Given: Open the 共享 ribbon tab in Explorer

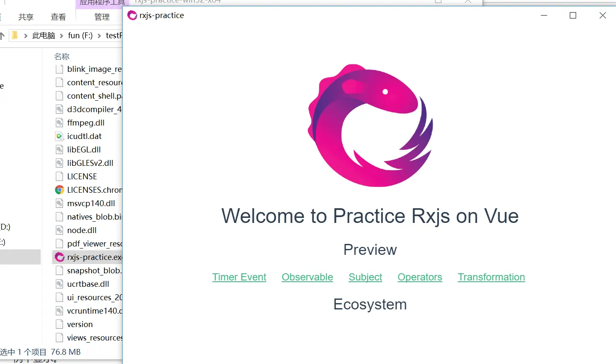Looking at the screenshot, I should [26, 17].
